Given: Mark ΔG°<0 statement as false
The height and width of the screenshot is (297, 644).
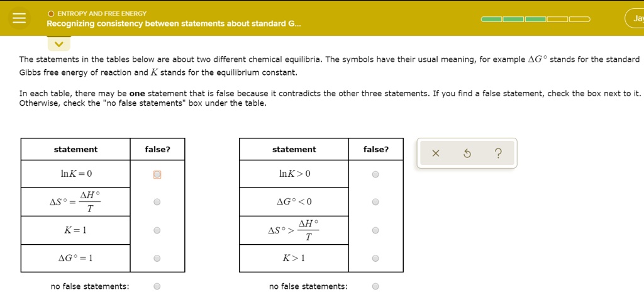Looking at the screenshot, I should point(375,202).
